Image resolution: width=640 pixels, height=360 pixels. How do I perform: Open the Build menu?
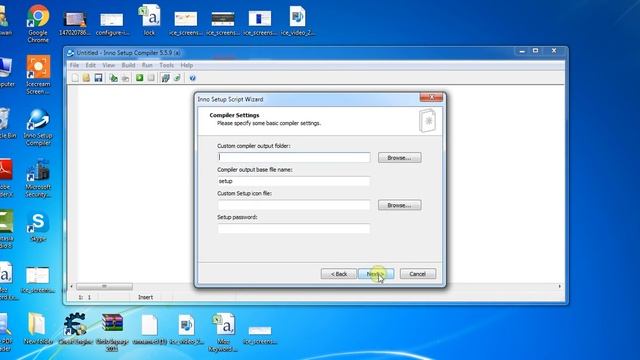128,65
